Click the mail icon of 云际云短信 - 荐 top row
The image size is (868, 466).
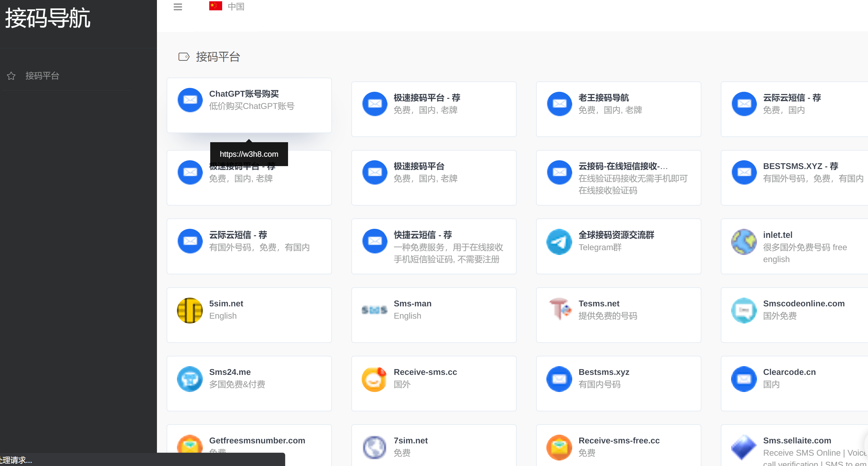coord(744,104)
